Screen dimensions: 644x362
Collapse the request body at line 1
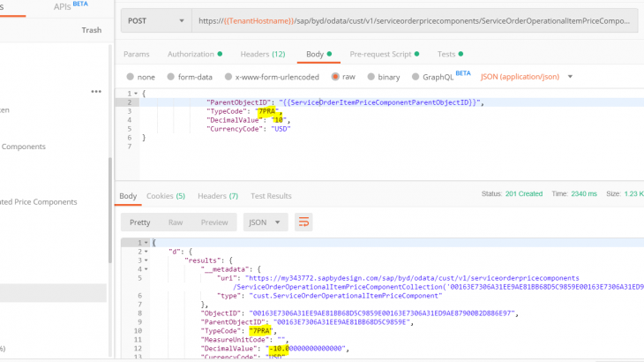135,94
